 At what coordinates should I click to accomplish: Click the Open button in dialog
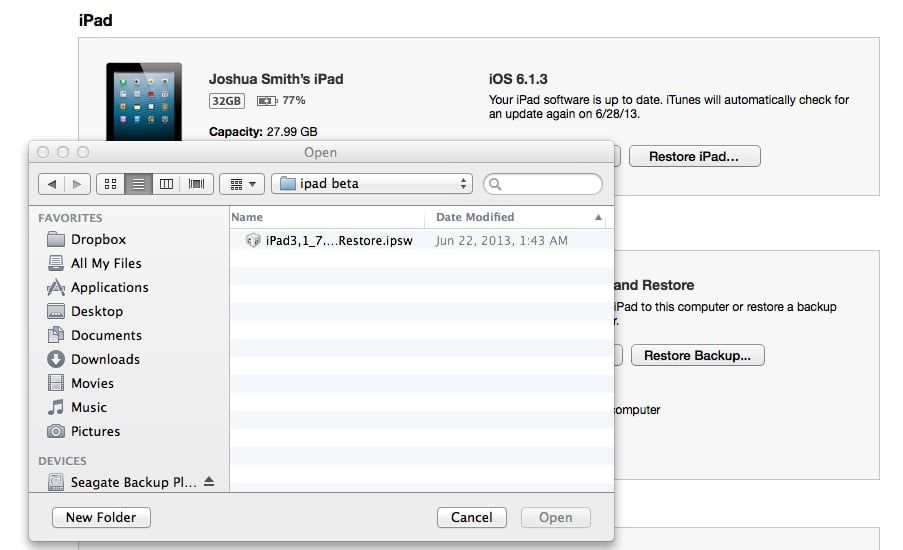556,517
